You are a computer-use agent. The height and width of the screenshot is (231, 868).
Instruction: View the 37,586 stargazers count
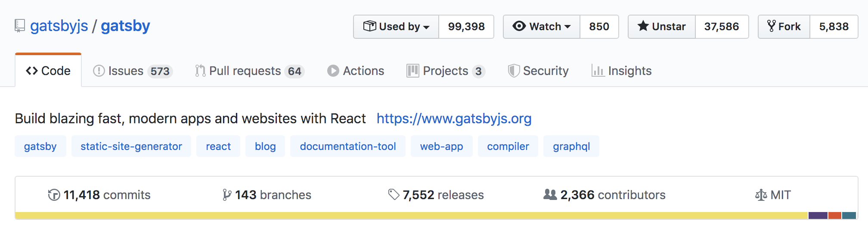tap(722, 27)
